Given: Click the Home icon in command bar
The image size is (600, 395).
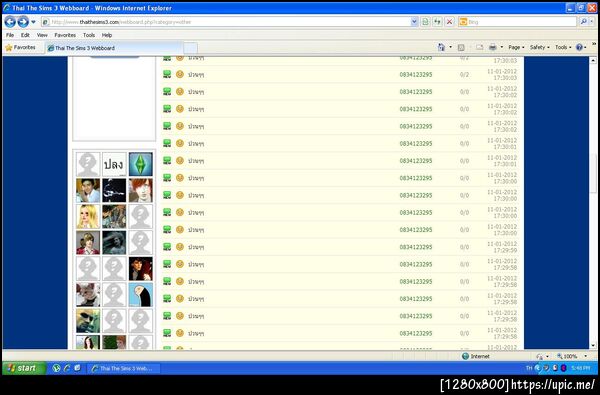Looking at the screenshot, I should (441, 47).
